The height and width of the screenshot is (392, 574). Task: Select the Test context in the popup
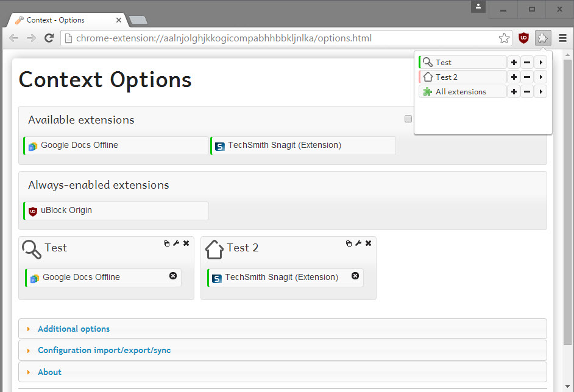pos(462,63)
